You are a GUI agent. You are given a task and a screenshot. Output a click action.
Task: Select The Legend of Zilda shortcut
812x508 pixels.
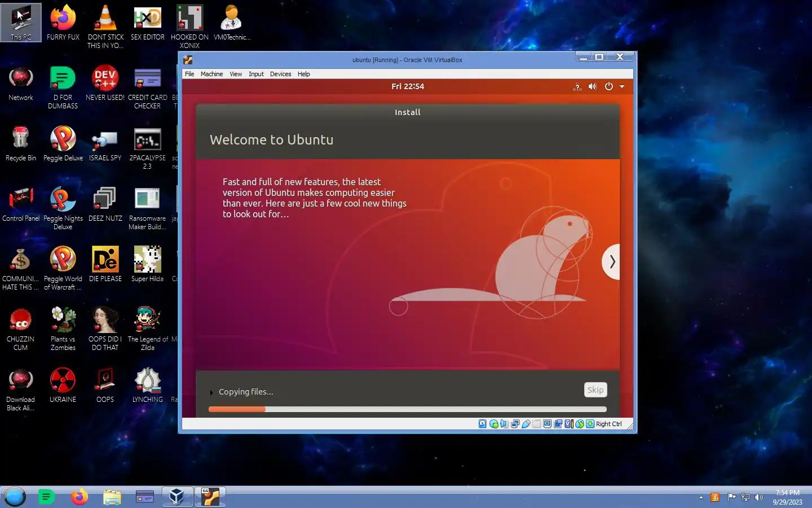point(148,329)
